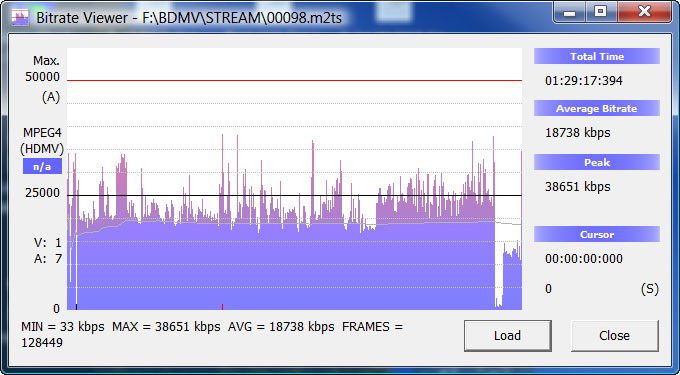Select the black marker on the timeline axis
The width and height of the screenshot is (680, 375).
76,307
